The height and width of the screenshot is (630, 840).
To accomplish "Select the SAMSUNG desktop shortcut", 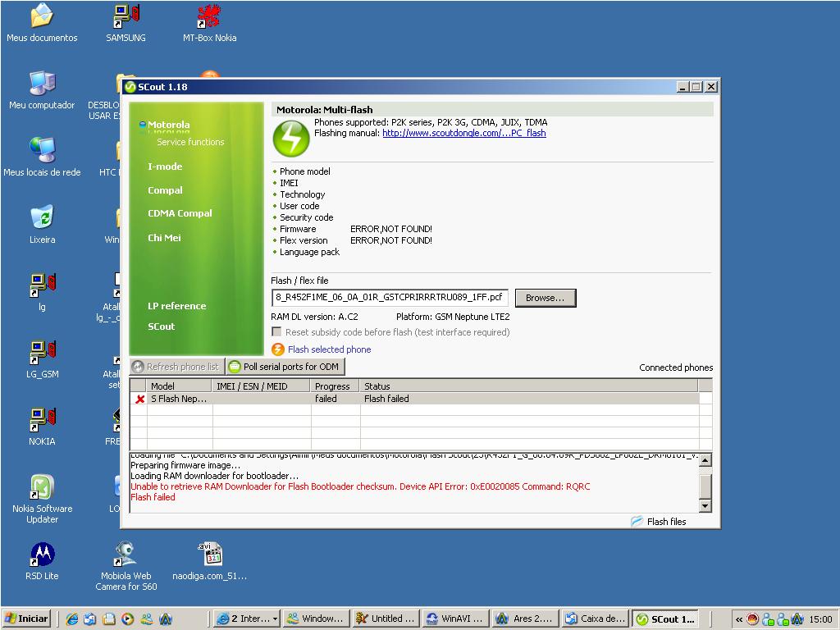I will pyautogui.click(x=126, y=23).
